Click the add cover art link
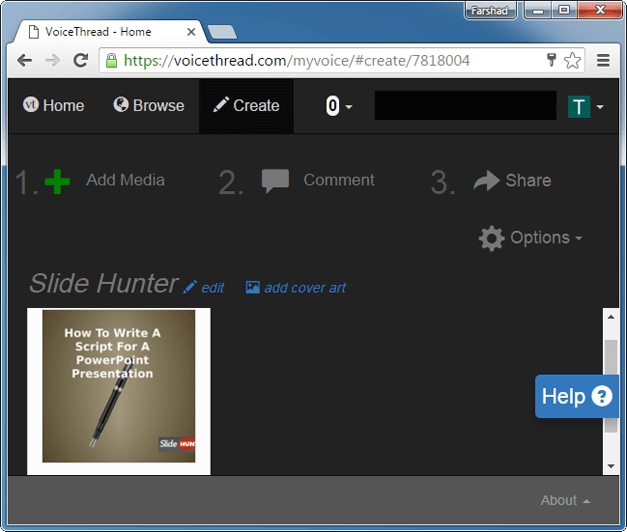The width and height of the screenshot is (627, 532). (x=305, y=288)
